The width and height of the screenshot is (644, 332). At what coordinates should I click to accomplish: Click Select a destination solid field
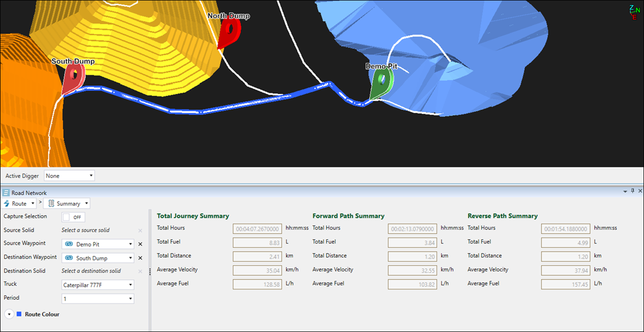click(x=91, y=271)
